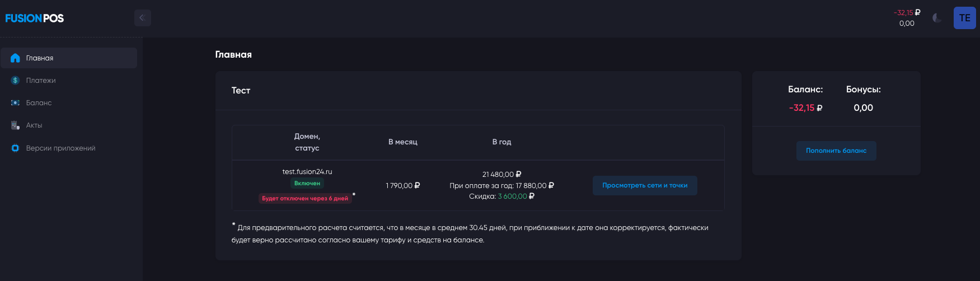The width and height of the screenshot is (980, 281).
Task: Click the banknote icon beside Баланс
Action: point(15,103)
